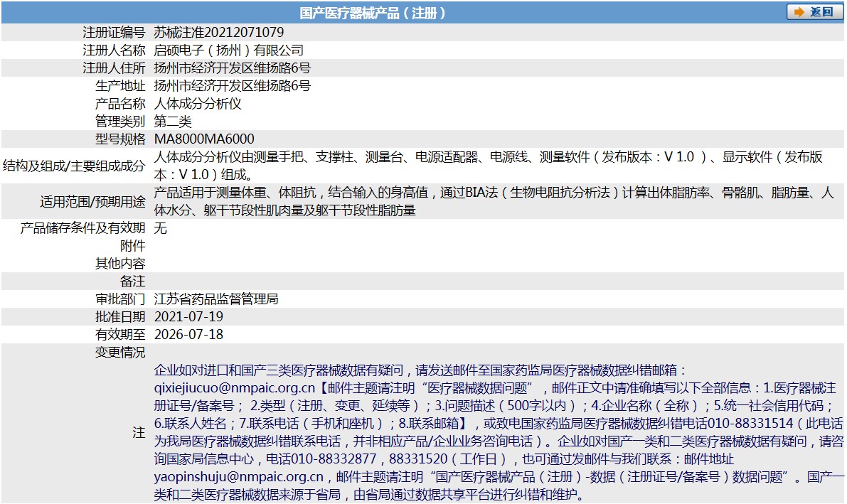Image resolution: width=847 pixels, height=504 pixels.
Task: Click the 附件 label
Action: point(133,246)
